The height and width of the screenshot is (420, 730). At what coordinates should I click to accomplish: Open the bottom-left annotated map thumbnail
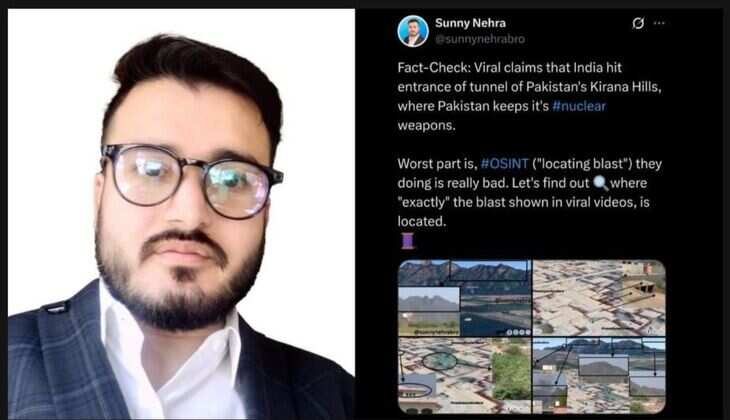[x=464, y=376]
